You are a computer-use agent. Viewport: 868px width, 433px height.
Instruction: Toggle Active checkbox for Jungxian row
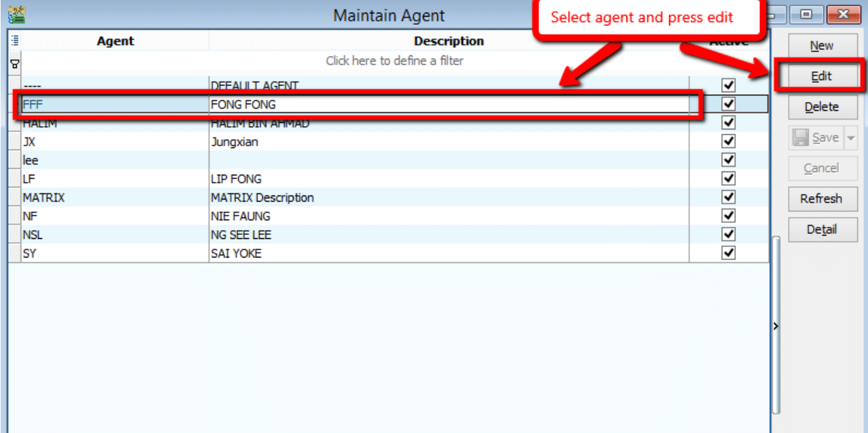pos(729,141)
